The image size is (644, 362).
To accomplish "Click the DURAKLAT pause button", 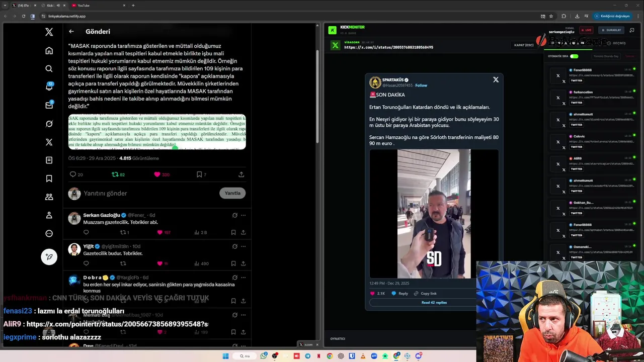I will [610, 30].
